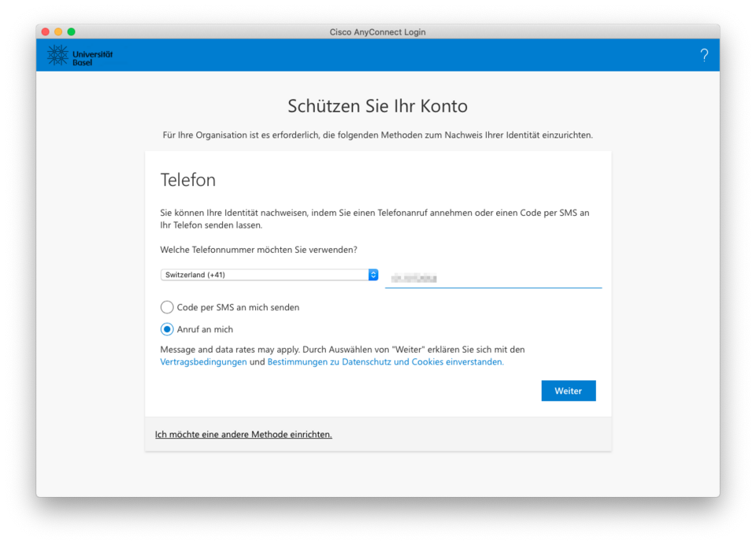Click 'Ich möchte eine andere Methode einrichten'
Image resolution: width=756 pixels, height=545 pixels.
(x=243, y=434)
